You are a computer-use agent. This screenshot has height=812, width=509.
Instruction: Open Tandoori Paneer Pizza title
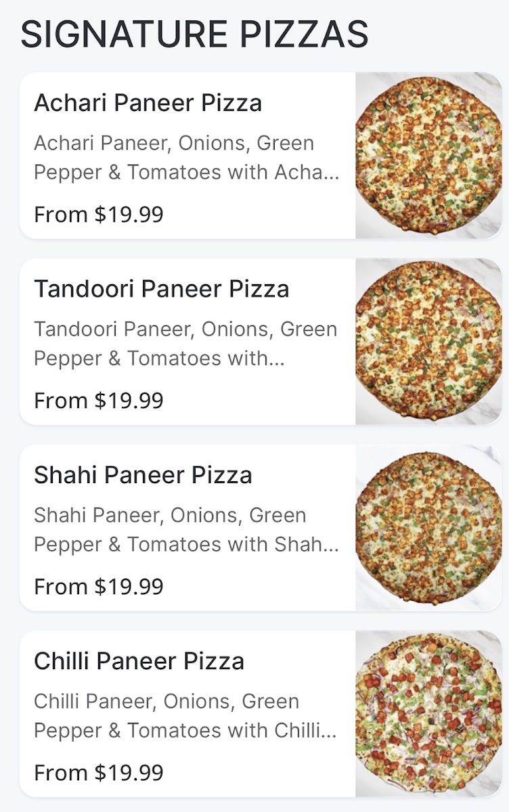pyautogui.click(x=161, y=289)
